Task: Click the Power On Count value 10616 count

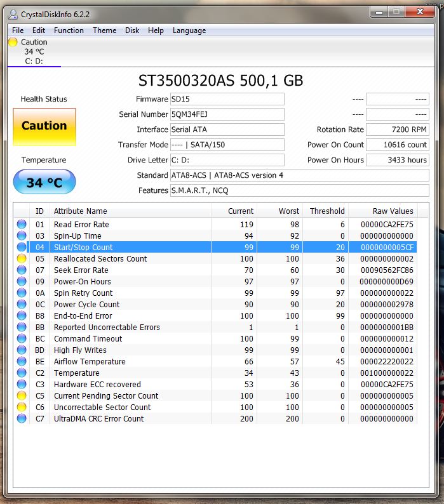Action: 398,145
